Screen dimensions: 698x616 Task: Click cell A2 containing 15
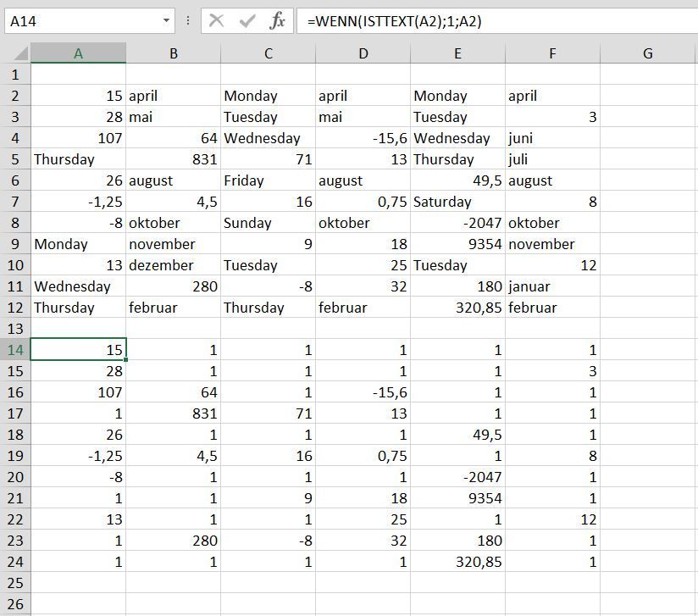pos(78,95)
